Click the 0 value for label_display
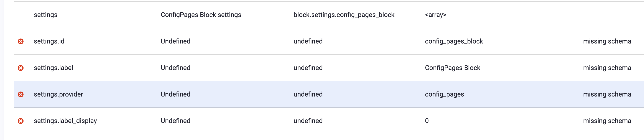The width and height of the screenshot is (644, 140). pyautogui.click(x=427, y=121)
